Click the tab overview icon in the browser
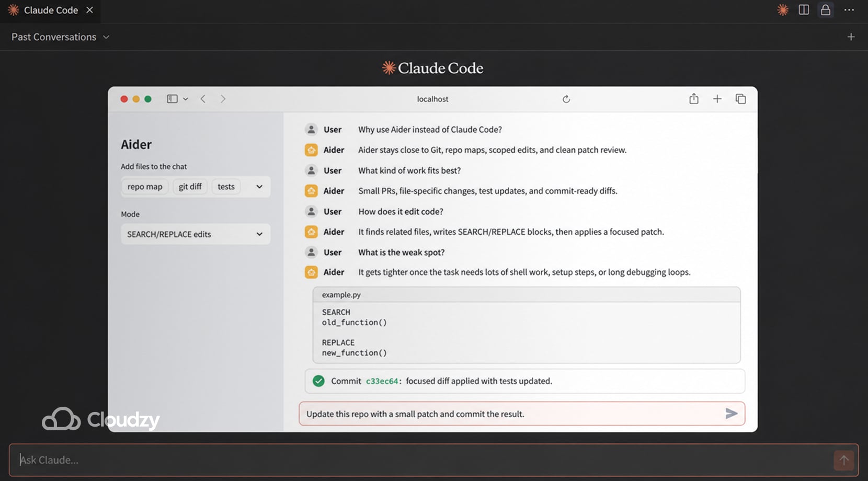 (741, 98)
